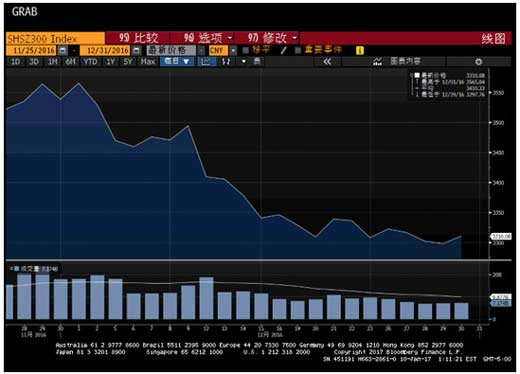Click the 3550 price axis label
Viewport: 520px width, 374px height.
pyautogui.click(x=498, y=93)
